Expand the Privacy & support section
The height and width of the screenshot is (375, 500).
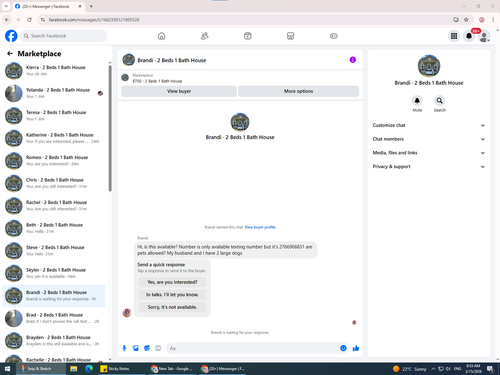(x=429, y=166)
